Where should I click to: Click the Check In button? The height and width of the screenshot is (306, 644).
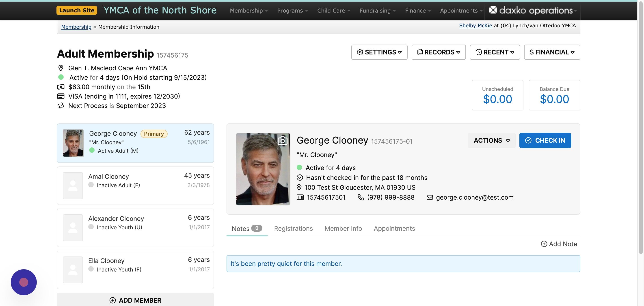pos(545,140)
